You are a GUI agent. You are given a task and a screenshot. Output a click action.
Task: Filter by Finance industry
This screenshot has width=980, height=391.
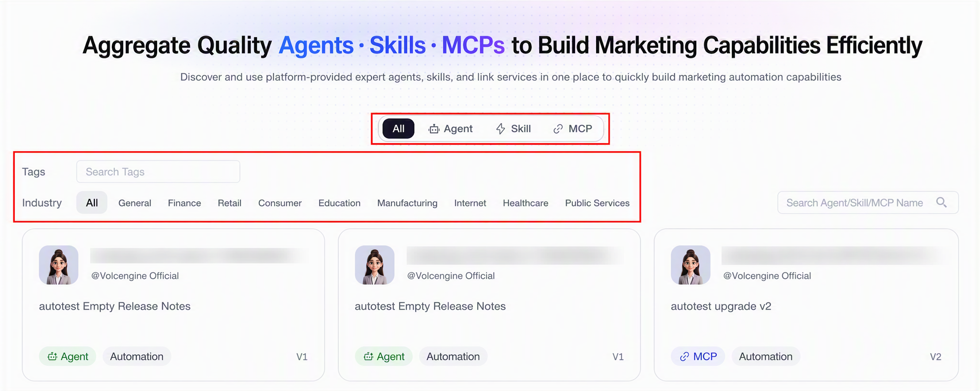(x=184, y=203)
